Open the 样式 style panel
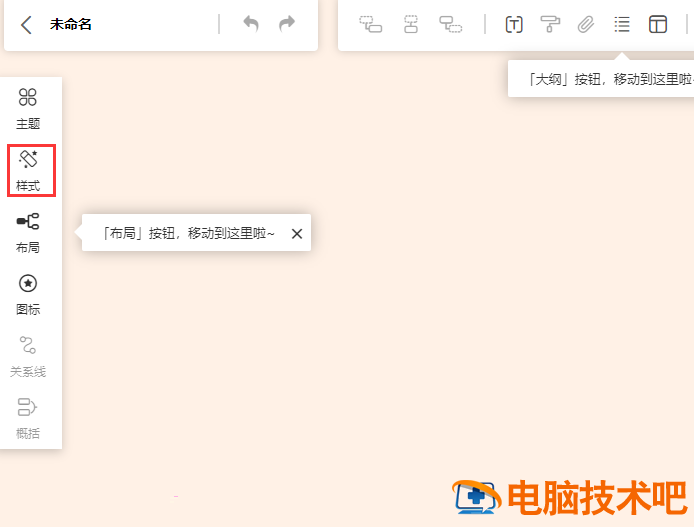Viewport: 694px width, 527px height. [x=28, y=171]
